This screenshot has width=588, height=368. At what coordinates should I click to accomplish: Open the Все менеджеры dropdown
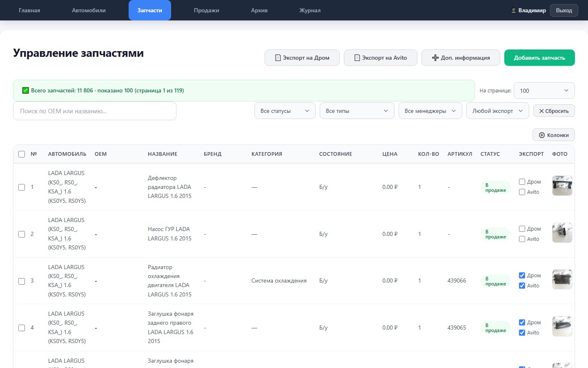430,111
